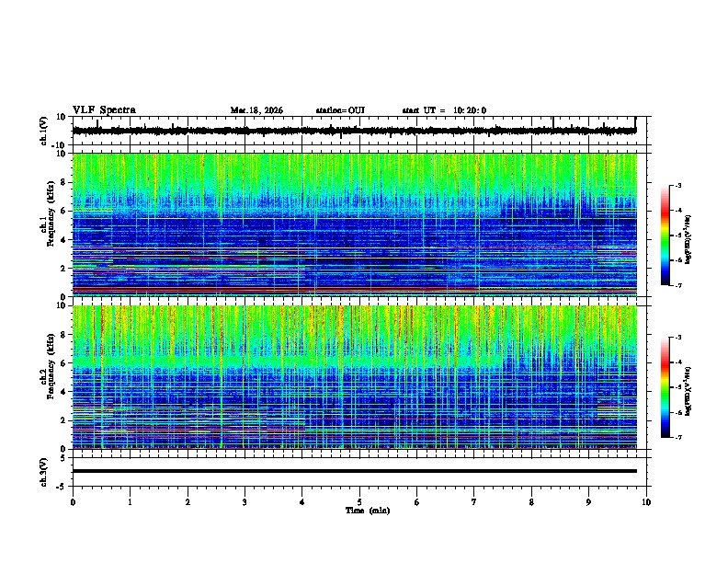The image size is (728, 563).
Task: Click the "station=OUI" header label
Action: tap(340, 110)
